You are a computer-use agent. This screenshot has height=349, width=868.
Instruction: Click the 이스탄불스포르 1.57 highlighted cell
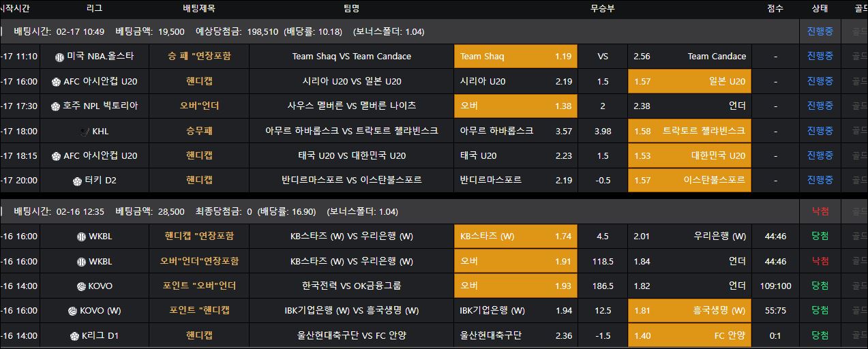[689, 181]
